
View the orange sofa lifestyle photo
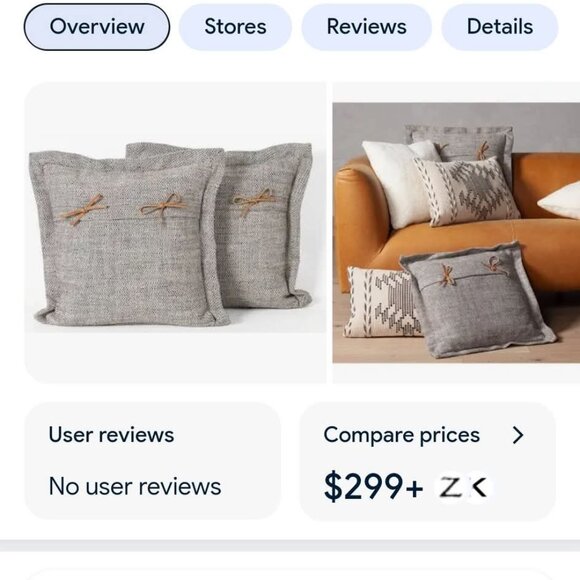tap(456, 233)
